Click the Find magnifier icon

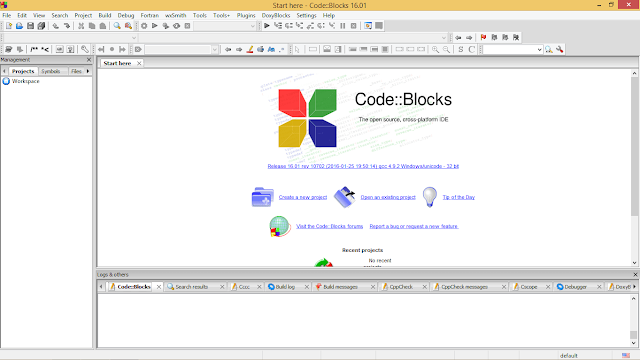click(x=117, y=26)
